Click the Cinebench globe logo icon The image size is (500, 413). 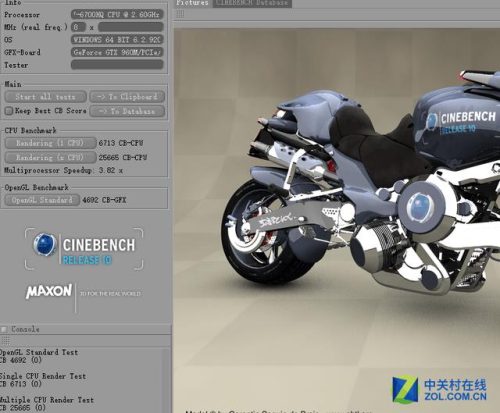[45, 245]
